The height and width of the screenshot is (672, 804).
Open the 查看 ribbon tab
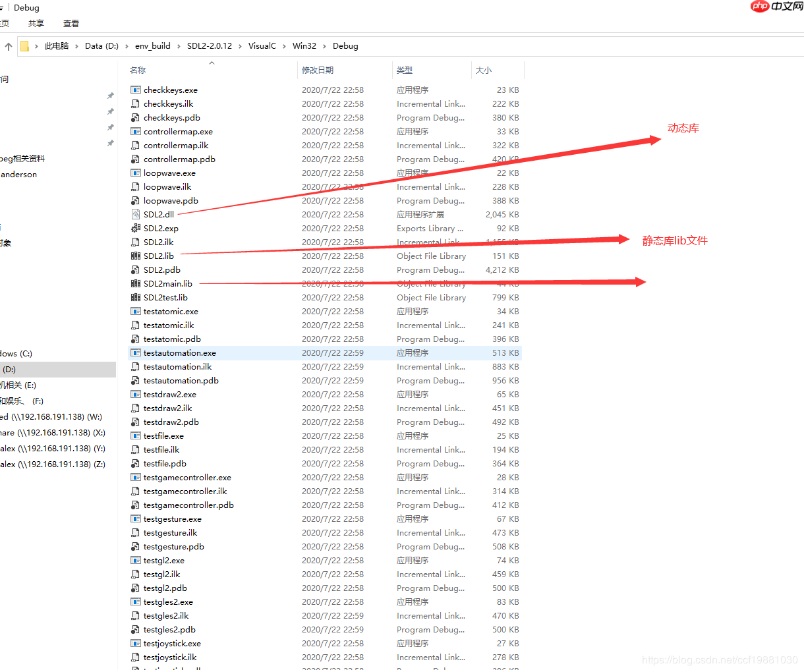tap(71, 24)
